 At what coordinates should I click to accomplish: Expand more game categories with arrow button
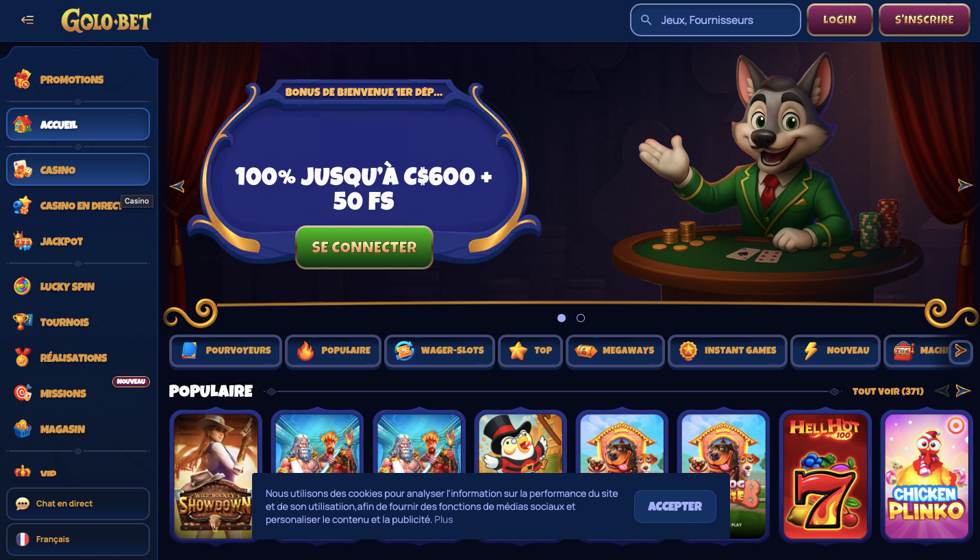(x=961, y=351)
